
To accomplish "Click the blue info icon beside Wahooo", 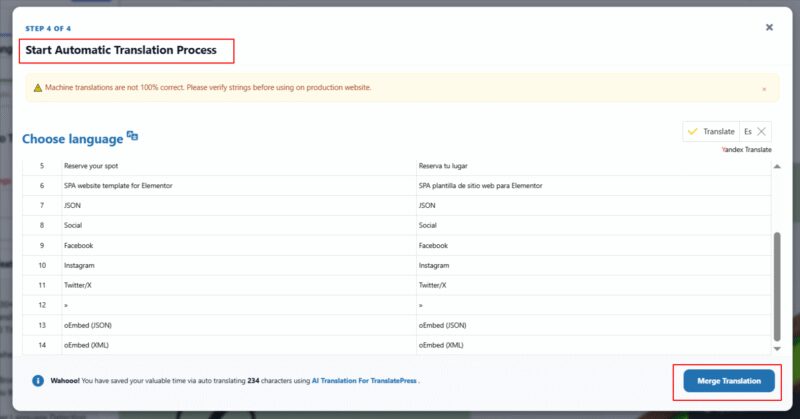I will tap(37, 381).
